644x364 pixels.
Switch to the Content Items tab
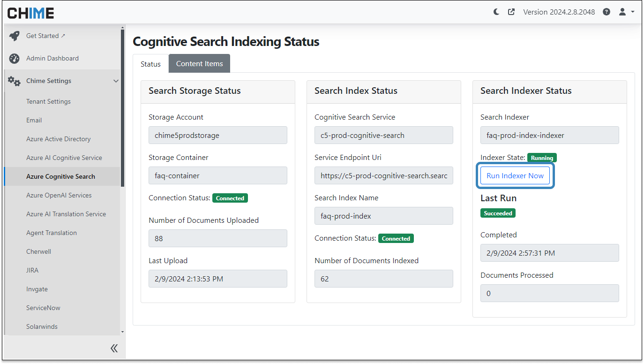pos(199,64)
